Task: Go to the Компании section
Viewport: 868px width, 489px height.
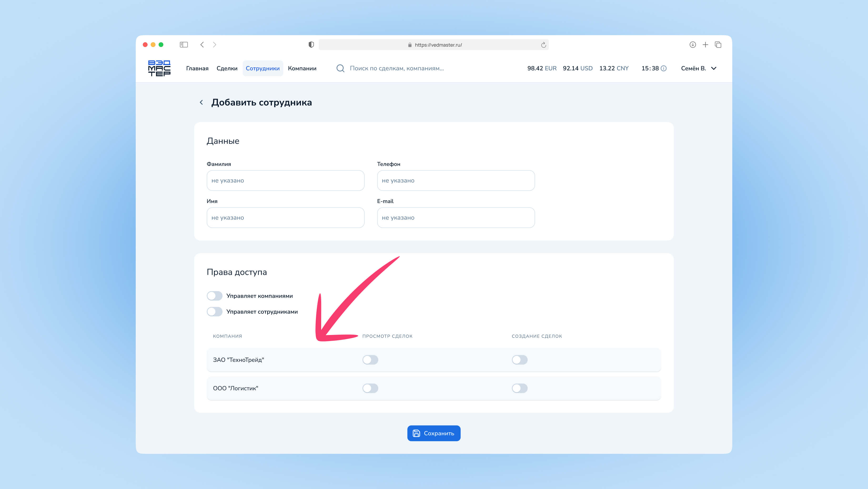Action: click(302, 68)
